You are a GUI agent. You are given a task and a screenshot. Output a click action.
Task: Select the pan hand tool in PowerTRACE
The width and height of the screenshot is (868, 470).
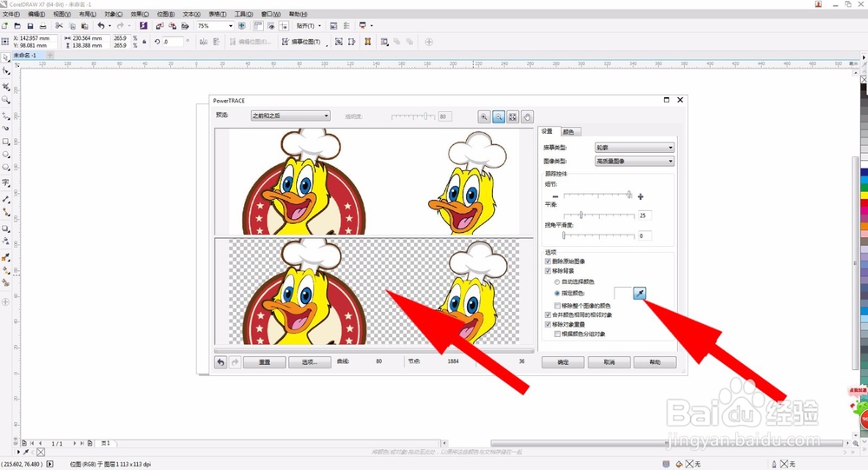click(527, 117)
